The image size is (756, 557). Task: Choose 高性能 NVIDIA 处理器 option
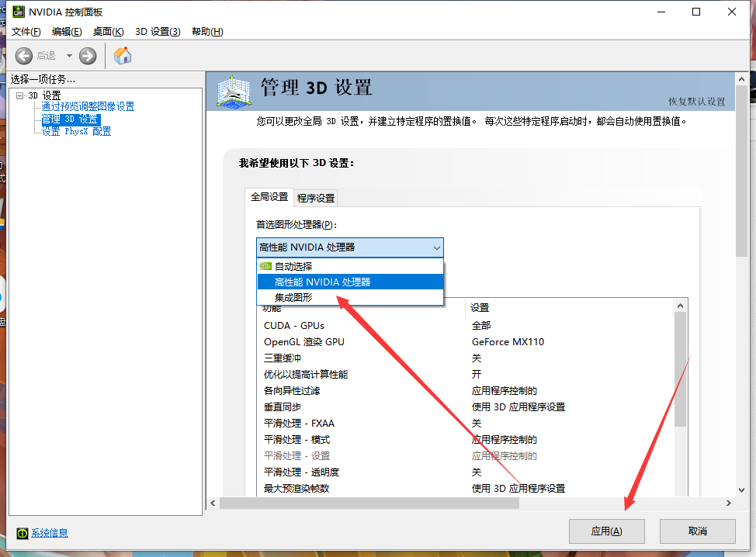coord(350,282)
